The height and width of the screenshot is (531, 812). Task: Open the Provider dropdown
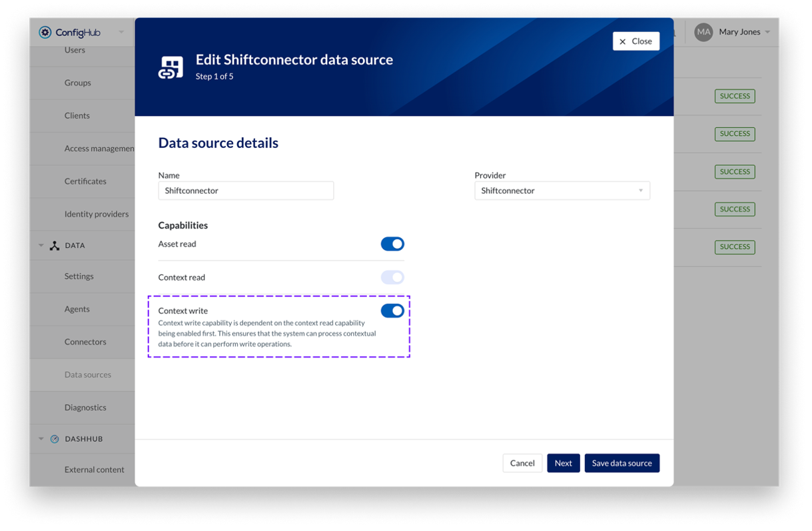(x=562, y=191)
